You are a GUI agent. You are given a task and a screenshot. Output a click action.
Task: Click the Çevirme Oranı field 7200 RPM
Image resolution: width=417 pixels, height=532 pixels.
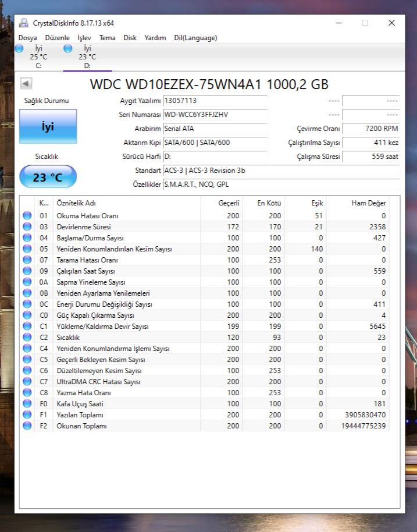click(371, 129)
